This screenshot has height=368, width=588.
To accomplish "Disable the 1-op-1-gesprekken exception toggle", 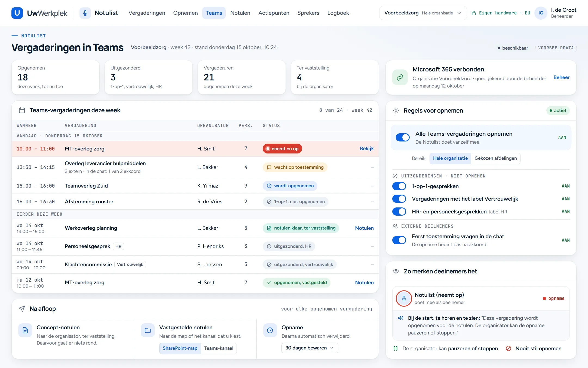I will (x=399, y=186).
